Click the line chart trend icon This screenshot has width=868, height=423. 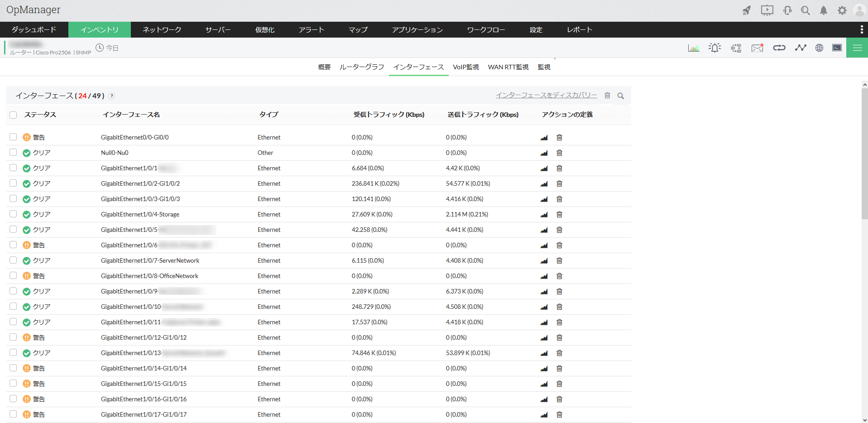coord(801,48)
